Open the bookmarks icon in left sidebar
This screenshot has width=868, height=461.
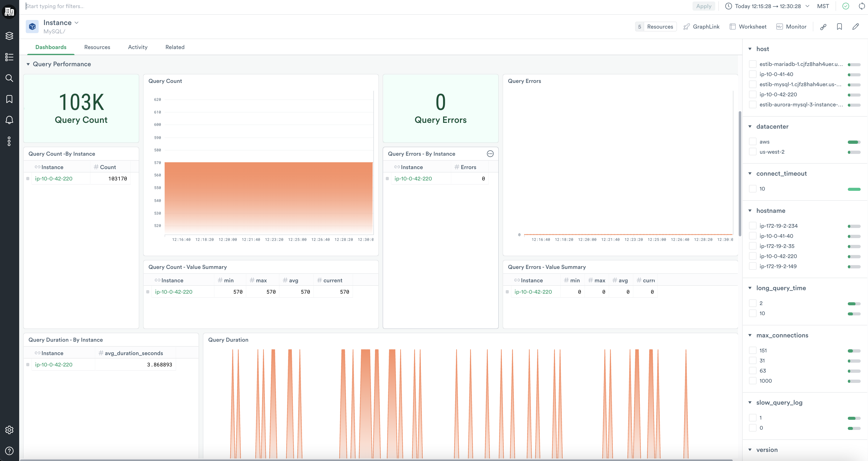click(9, 99)
